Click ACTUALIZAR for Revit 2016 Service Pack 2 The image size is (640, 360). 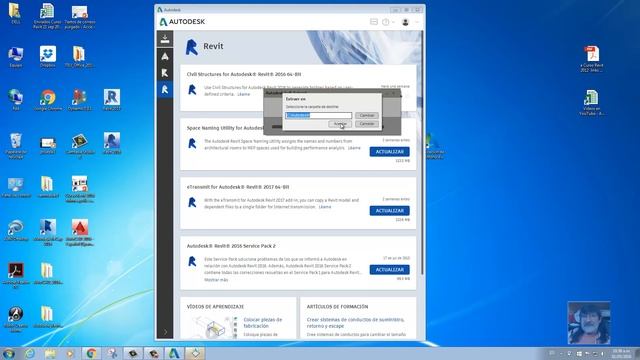coord(389,270)
